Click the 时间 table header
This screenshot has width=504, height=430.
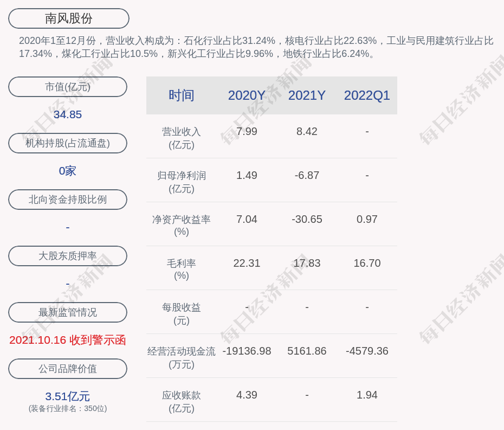[x=182, y=95]
